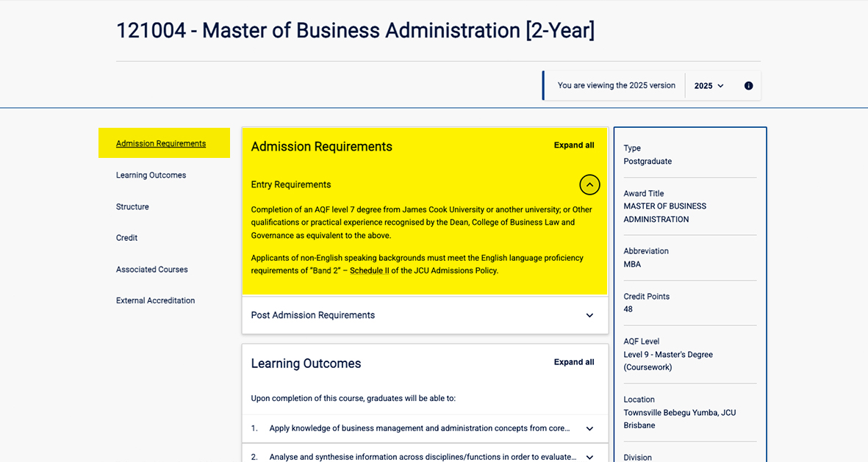The width and height of the screenshot is (868, 462).
Task: Go to Learning Outcomes in side navigation
Action: click(151, 176)
